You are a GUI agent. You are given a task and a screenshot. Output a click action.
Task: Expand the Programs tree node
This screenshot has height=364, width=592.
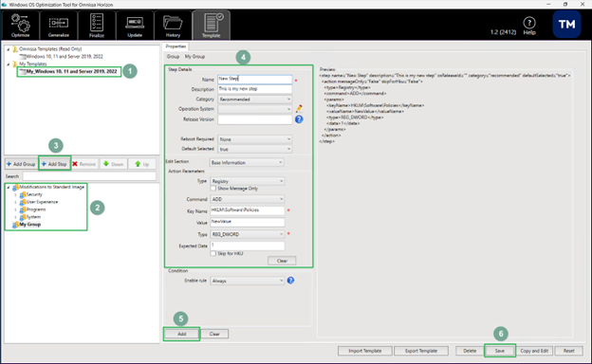[x=15, y=209]
